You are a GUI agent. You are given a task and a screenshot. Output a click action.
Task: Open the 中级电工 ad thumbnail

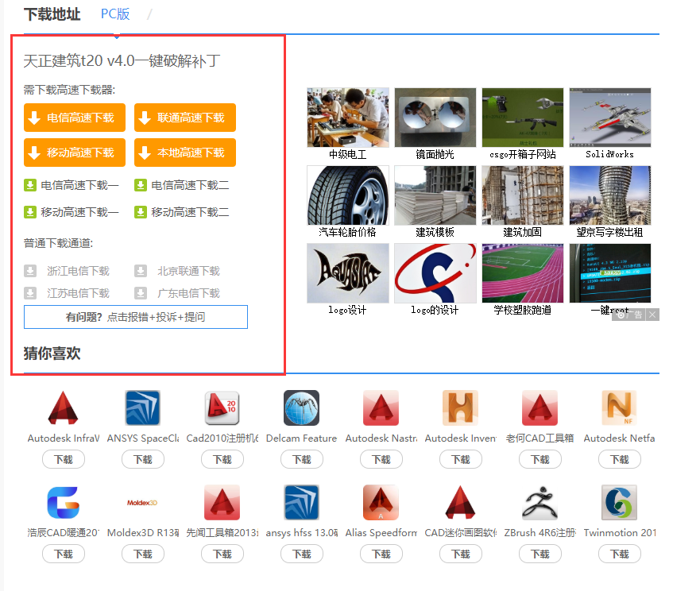[348, 118]
